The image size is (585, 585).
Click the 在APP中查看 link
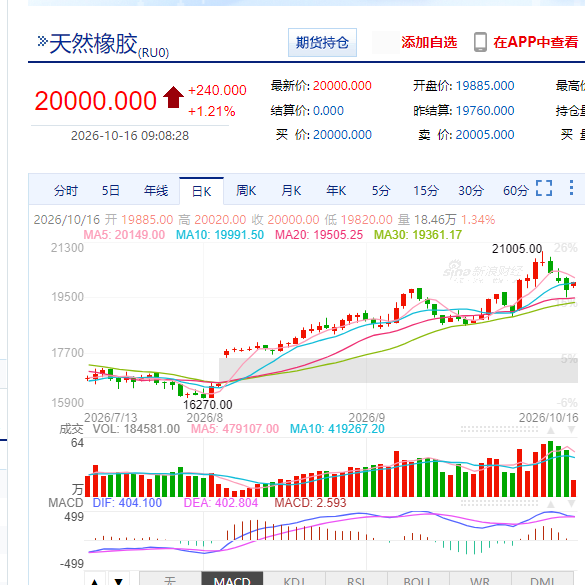click(x=536, y=42)
